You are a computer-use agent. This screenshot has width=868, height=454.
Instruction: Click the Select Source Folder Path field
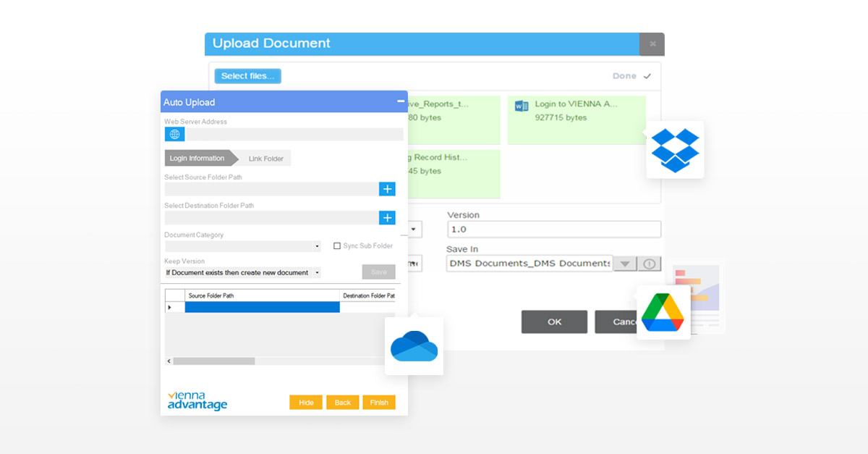click(x=271, y=189)
